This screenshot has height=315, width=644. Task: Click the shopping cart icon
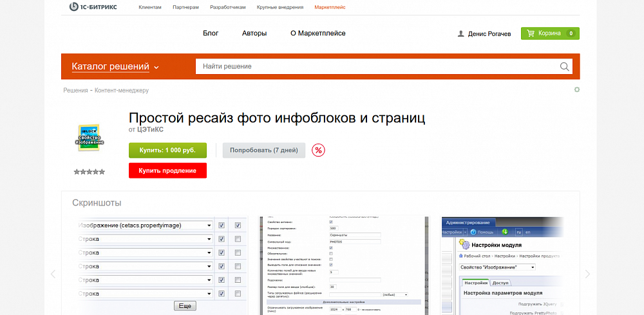(x=531, y=33)
